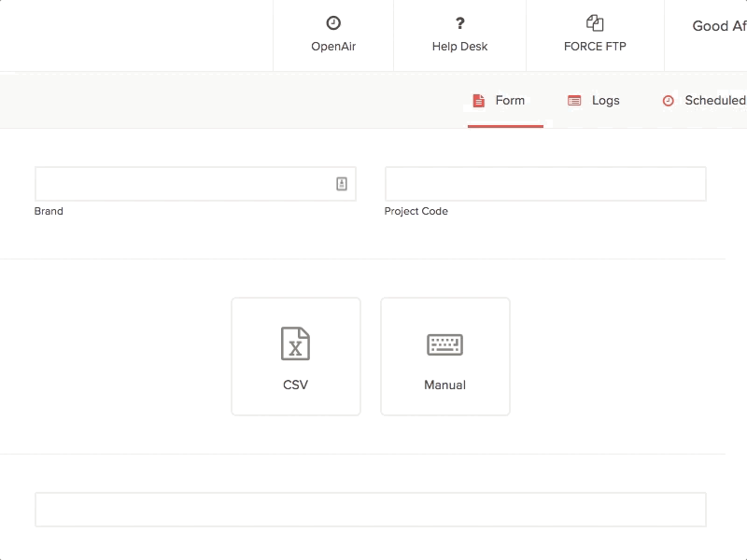Viewport: 747px width, 560px height.
Task: Click the Brand field stepper arrows
Action: pos(344,184)
